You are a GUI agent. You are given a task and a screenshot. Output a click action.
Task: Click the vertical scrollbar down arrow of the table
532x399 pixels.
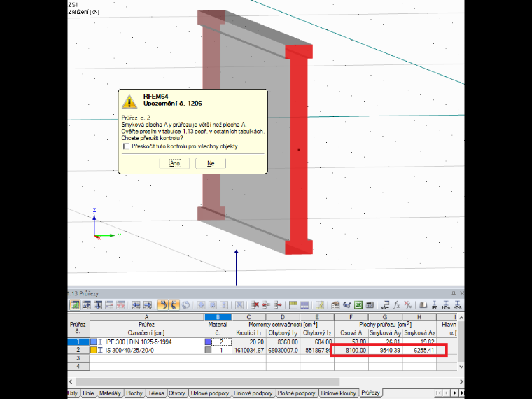pyautogui.click(x=461, y=366)
